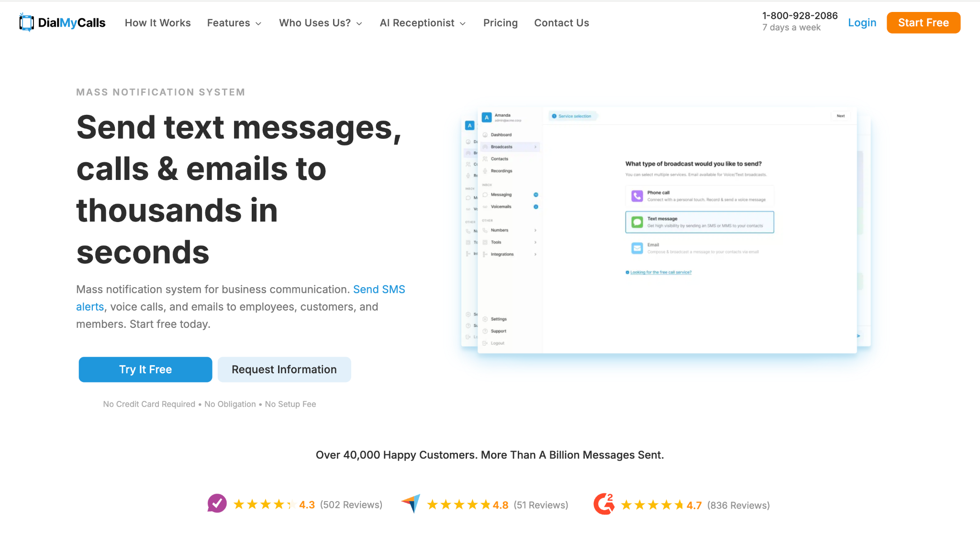Open Messaging in the preview sidebar
980x536 pixels.
click(x=501, y=195)
